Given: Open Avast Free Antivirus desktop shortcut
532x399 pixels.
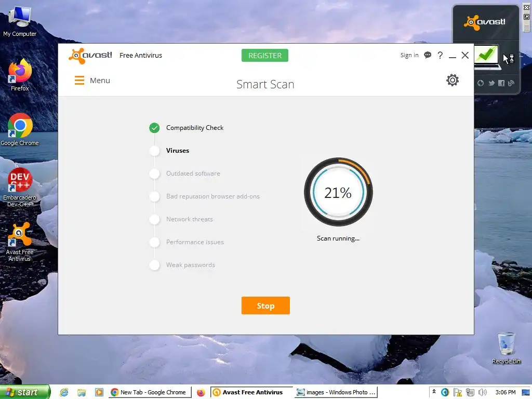Looking at the screenshot, I should 20,242.
